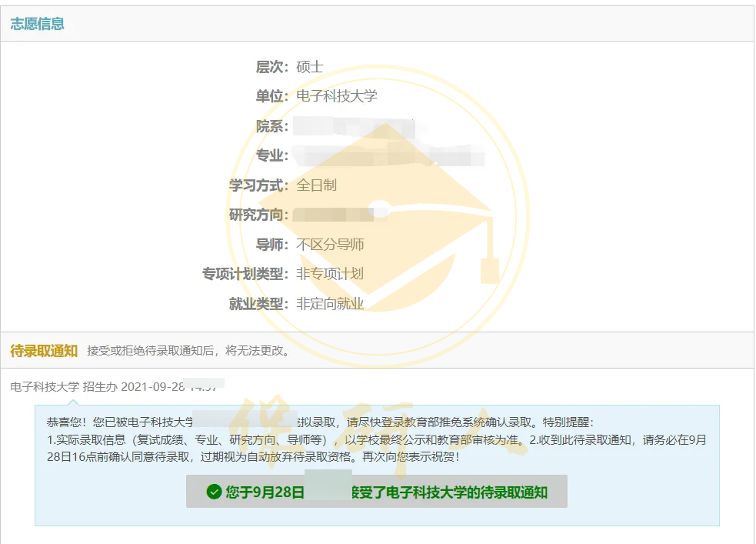Click the 专业 field label
Screen dimensions: 756x544
pos(272,155)
